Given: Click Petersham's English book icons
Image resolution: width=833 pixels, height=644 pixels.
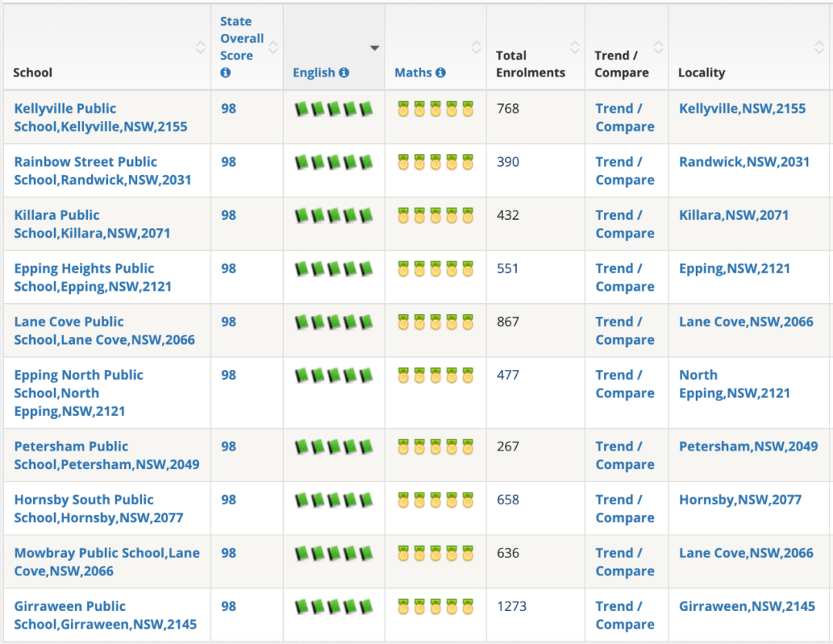Looking at the screenshot, I should pyautogui.click(x=334, y=447).
